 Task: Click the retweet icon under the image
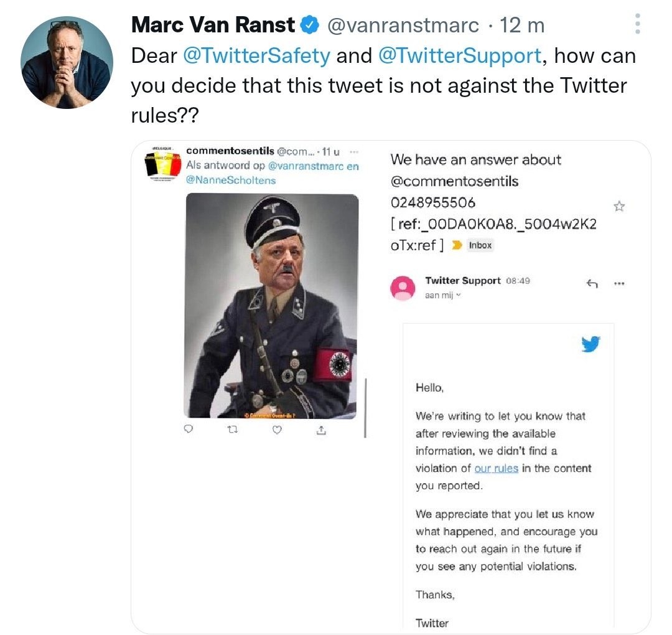[232, 429]
